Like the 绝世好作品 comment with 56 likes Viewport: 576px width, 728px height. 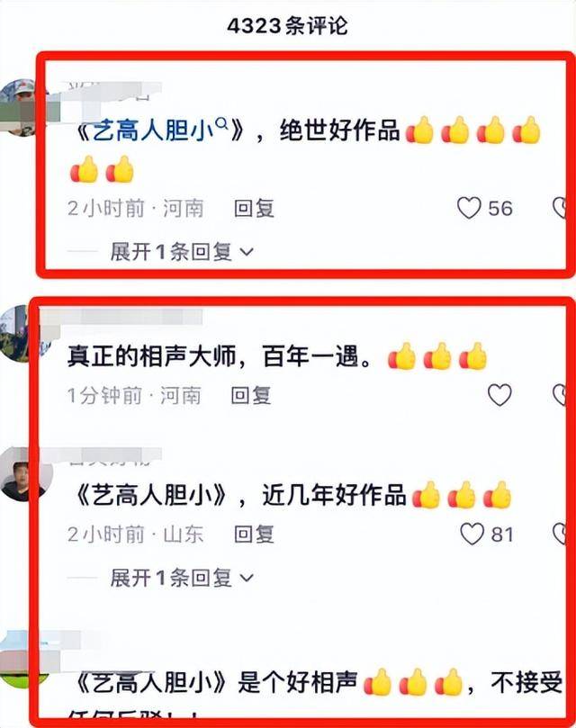click(469, 208)
